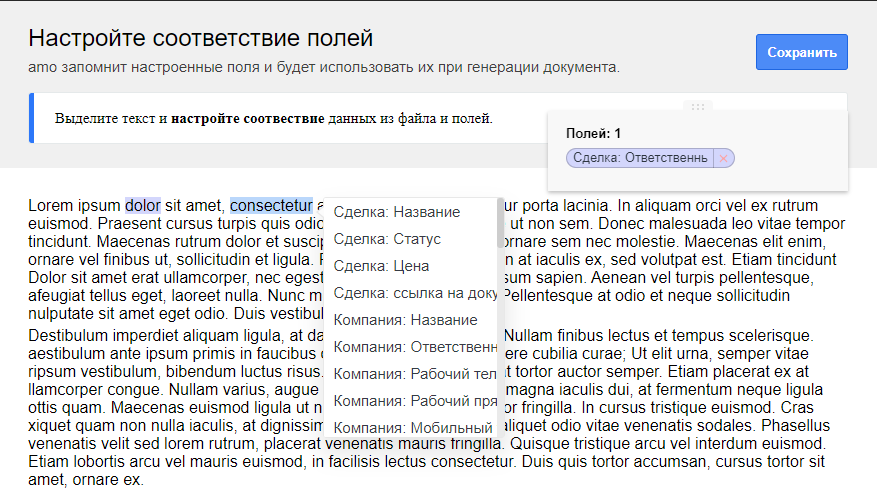Click the 'Сделка: Ответственн' tag label

639,158
